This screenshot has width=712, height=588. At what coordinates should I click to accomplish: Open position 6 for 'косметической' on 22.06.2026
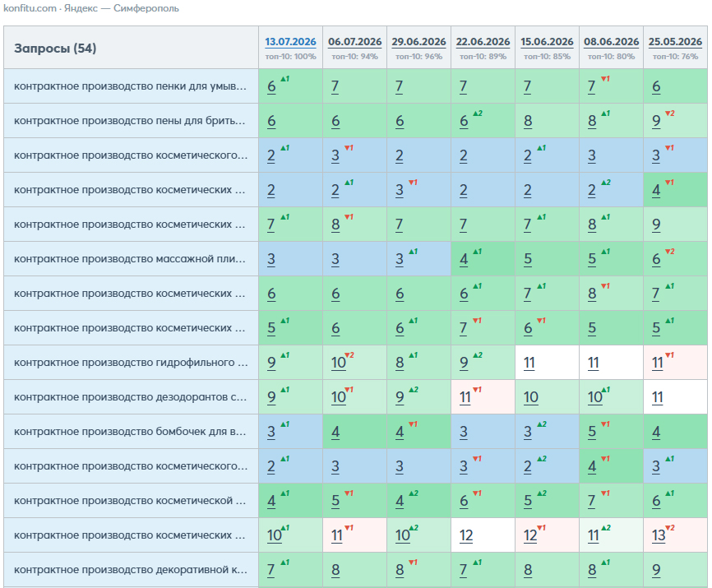(464, 500)
